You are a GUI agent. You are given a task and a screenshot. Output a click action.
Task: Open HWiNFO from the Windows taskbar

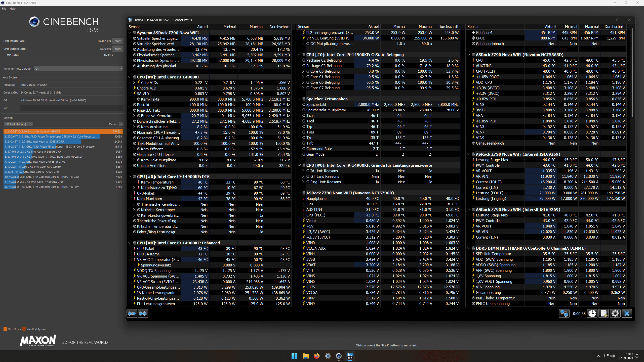pyautogui.click(x=350, y=356)
